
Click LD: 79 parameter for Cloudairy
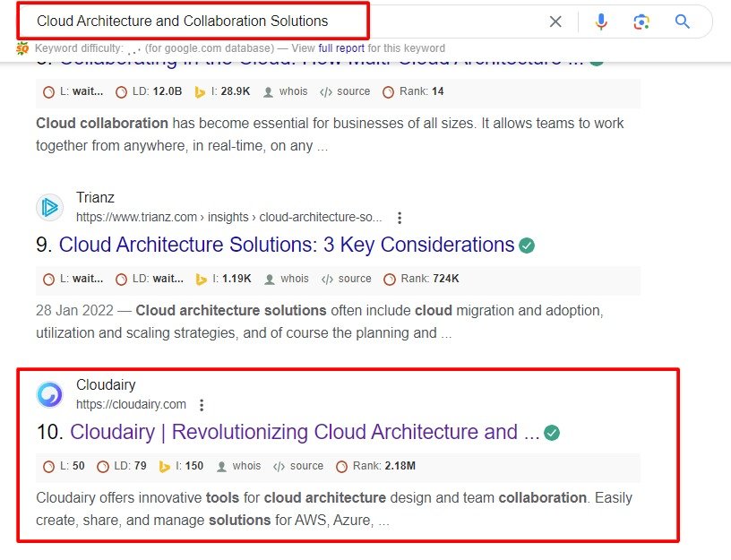click(130, 466)
